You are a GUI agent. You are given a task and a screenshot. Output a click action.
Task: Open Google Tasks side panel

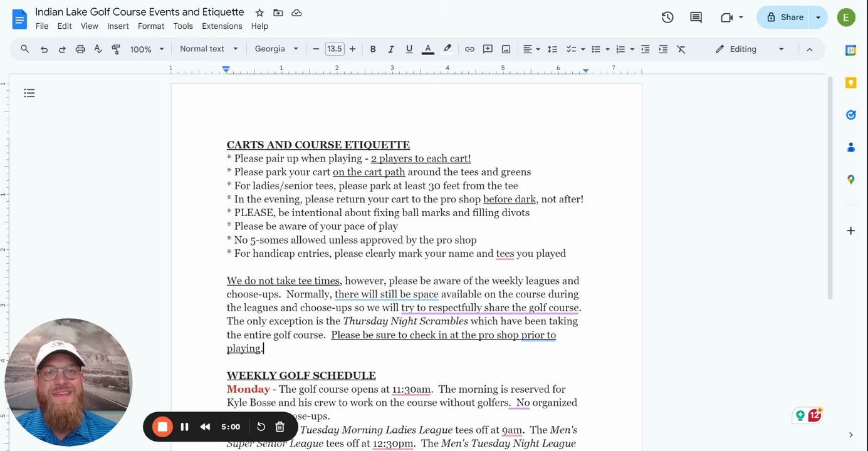coord(850,115)
